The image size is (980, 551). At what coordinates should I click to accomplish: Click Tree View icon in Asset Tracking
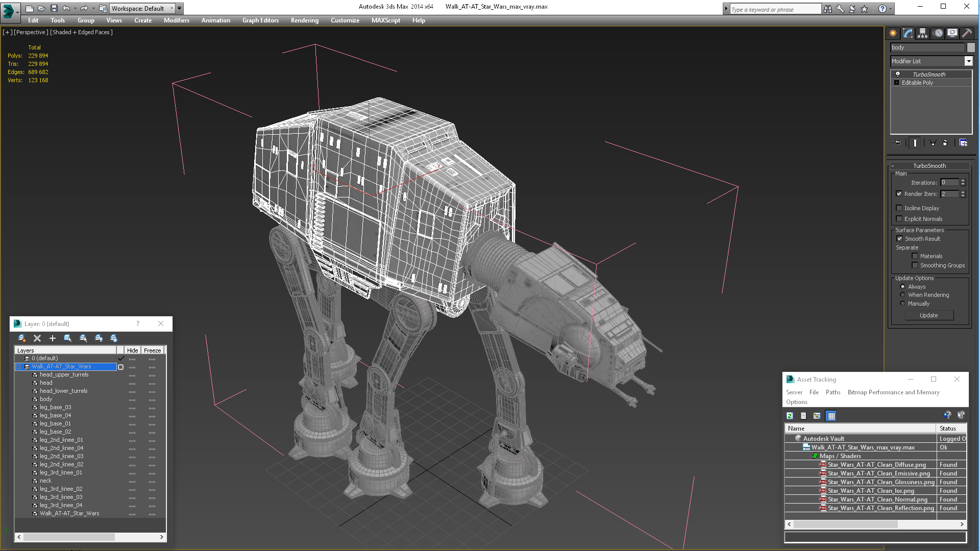pos(817,416)
